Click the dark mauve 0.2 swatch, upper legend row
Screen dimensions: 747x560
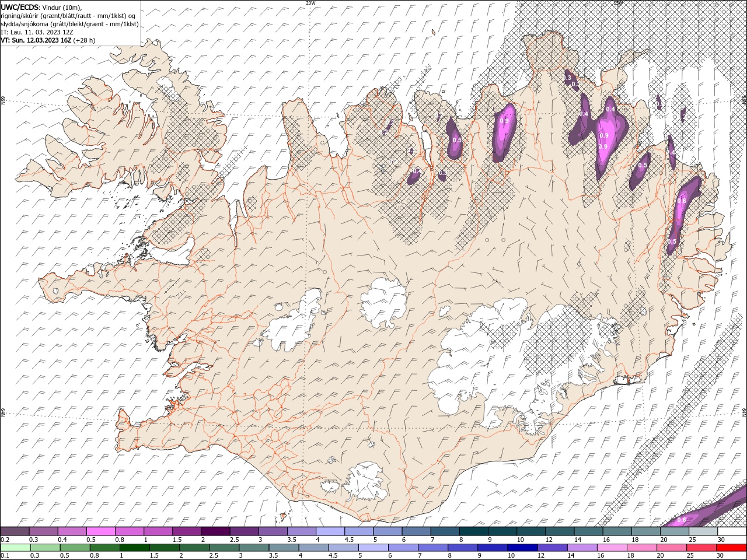pos(15,531)
